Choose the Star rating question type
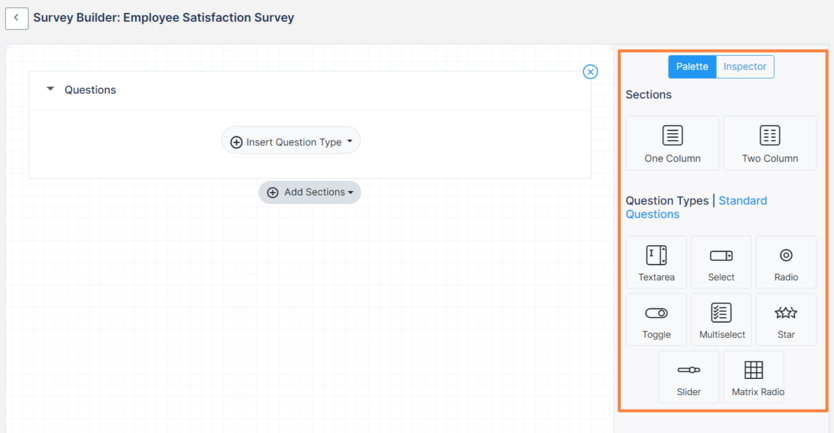This screenshot has width=834, height=433. pos(786,319)
